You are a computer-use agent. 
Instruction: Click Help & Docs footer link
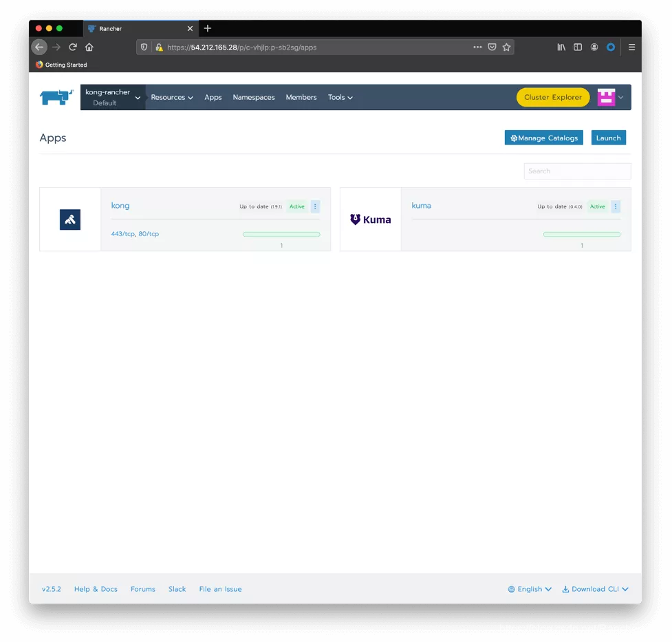[96, 589]
